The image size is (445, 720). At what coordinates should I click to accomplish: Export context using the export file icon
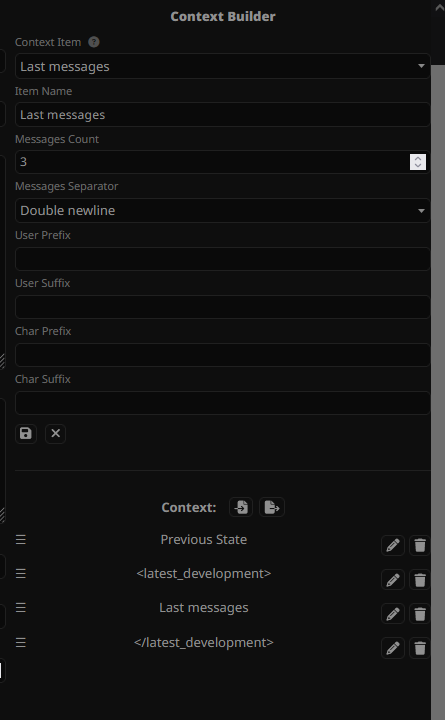point(272,507)
